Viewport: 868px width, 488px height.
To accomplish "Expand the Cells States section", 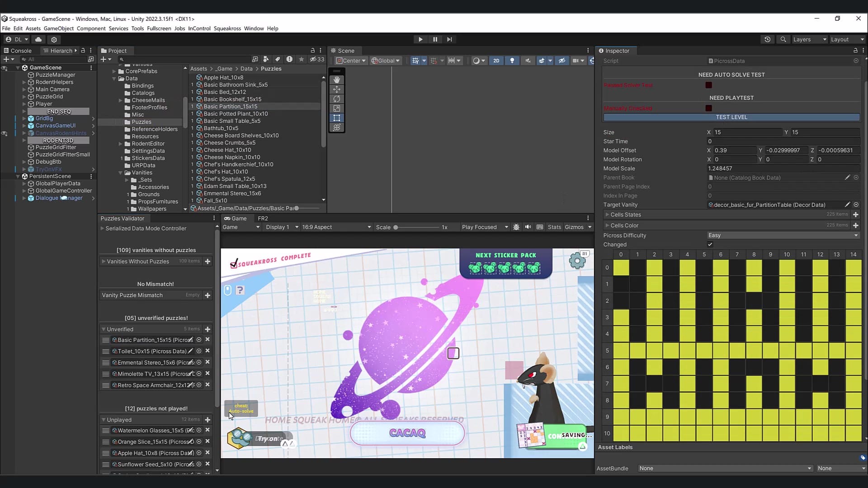I will pyautogui.click(x=608, y=215).
